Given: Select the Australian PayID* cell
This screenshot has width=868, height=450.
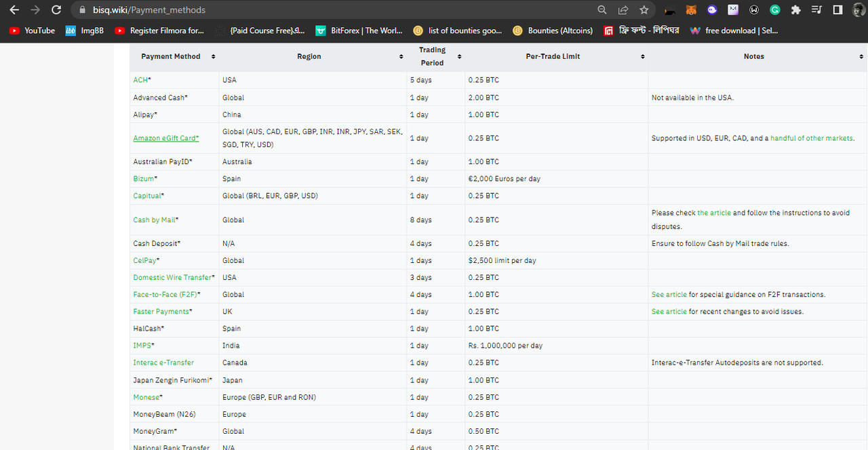Looking at the screenshot, I should point(174,162).
